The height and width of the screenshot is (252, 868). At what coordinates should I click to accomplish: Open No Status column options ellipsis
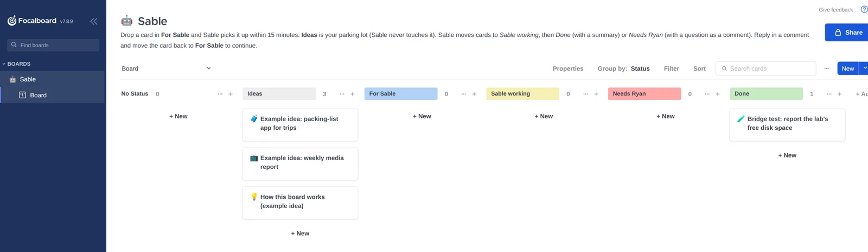click(220, 94)
